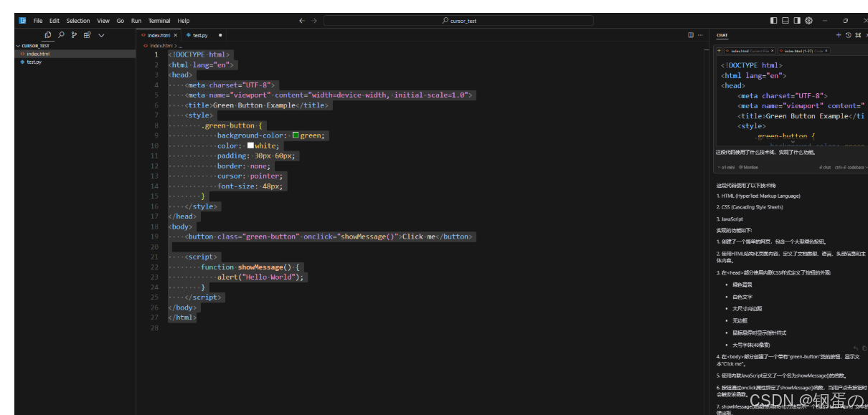
Task: Start a new chat with plus icon
Action: point(839,34)
